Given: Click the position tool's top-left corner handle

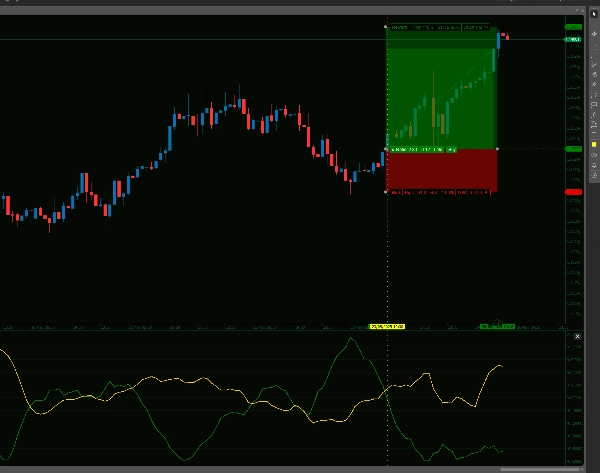Looking at the screenshot, I should tap(386, 26).
